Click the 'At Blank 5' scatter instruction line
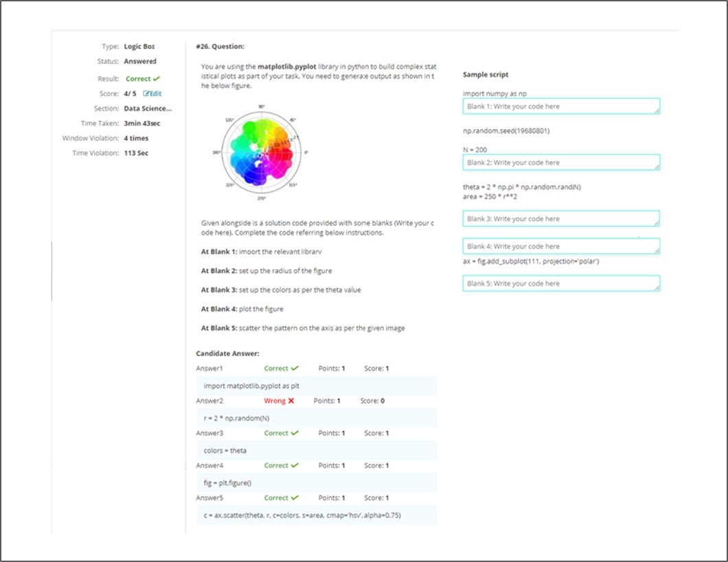728x562 pixels. point(303,328)
